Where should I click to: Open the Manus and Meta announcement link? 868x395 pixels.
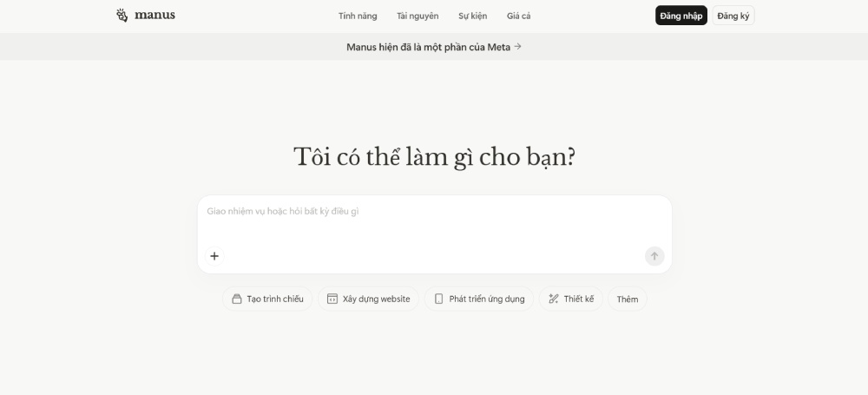point(429,47)
